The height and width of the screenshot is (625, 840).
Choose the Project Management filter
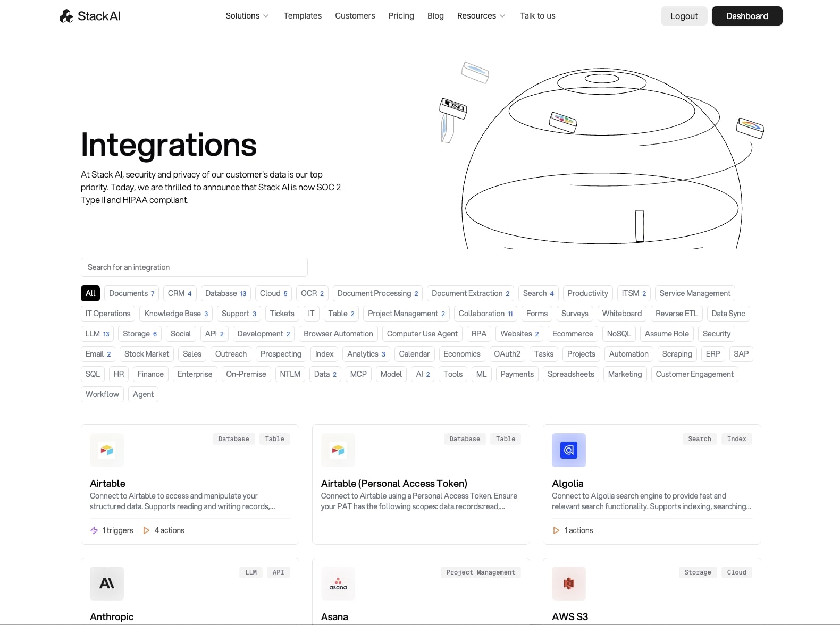[406, 314]
